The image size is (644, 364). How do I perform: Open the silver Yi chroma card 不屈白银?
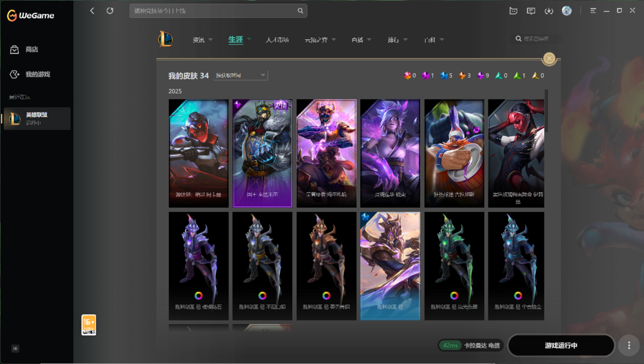(x=262, y=266)
